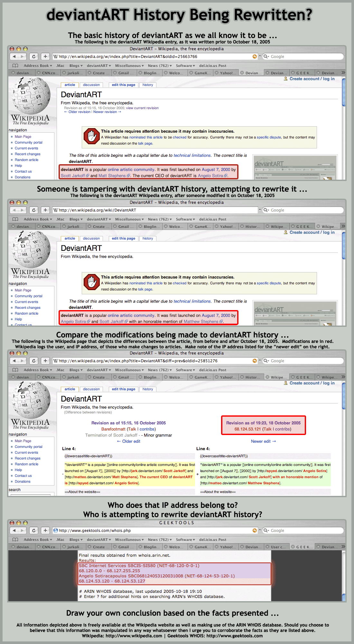Click user icon beside Create account in wiki/DeviantART window
Image resolution: width=354 pixels, height=644 pixels.
click(x=285, y=232)
